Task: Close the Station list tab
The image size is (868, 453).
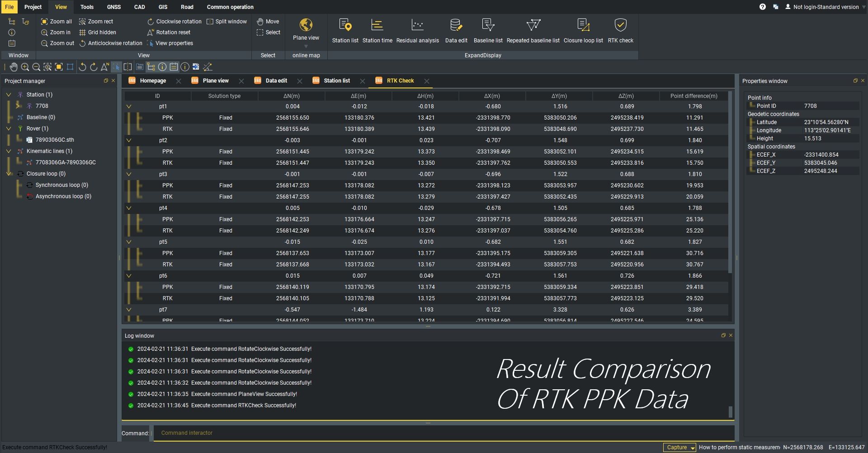Action: point(362,81)
